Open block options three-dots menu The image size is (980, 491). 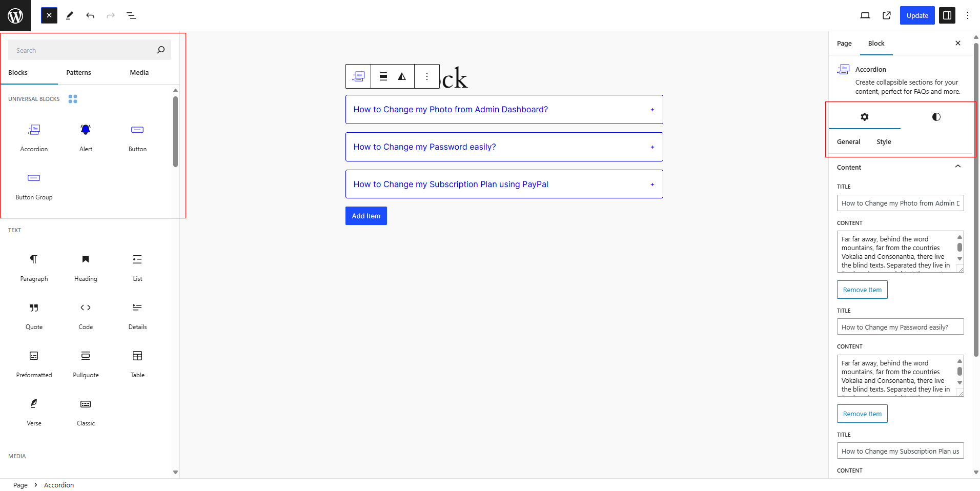427,76
